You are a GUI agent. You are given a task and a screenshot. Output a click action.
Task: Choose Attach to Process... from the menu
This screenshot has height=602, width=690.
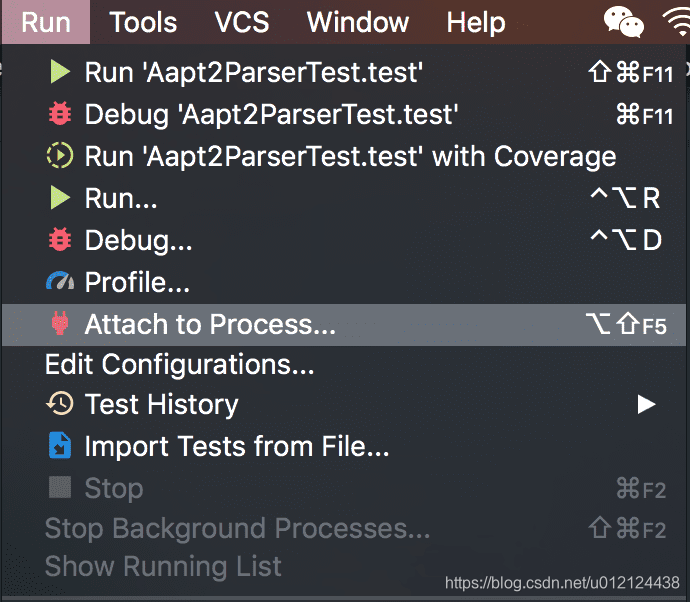point(210,325)
